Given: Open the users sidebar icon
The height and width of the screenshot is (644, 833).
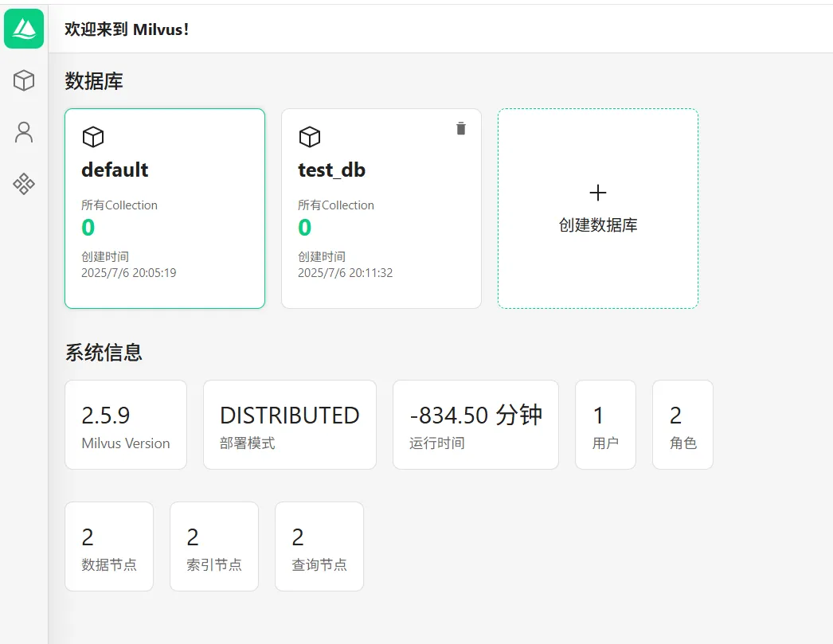Looking at the screenshot, I should point(24,132).
